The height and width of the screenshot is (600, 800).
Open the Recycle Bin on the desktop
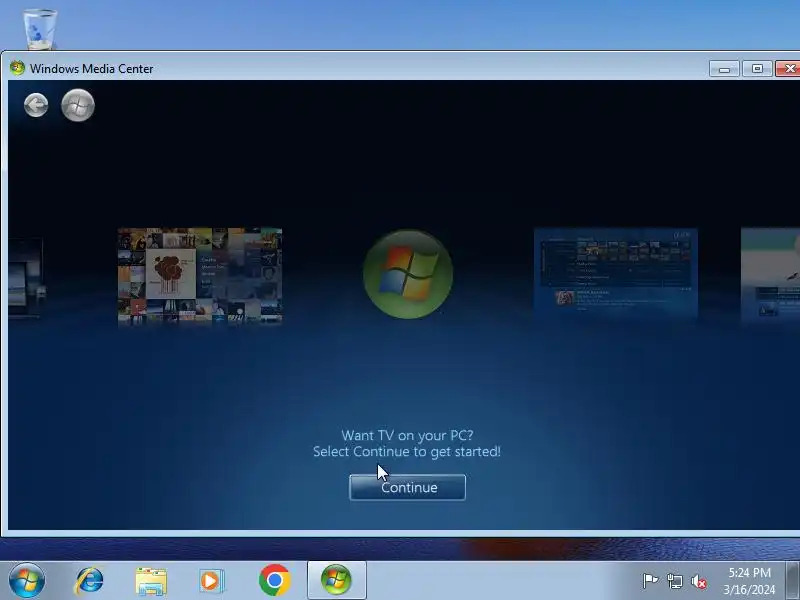pos(40,29)
